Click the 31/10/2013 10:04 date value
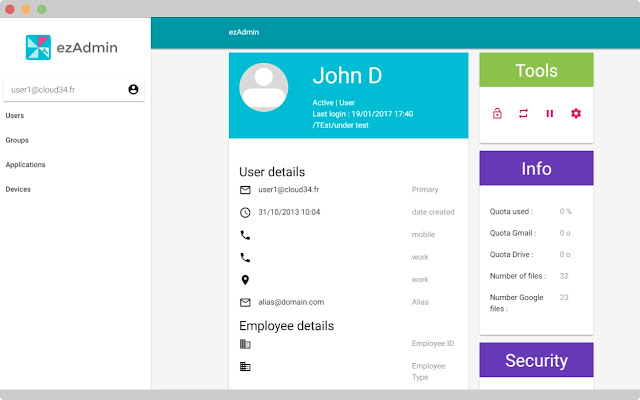The image size is (640, 400). [x=289, y=212]
